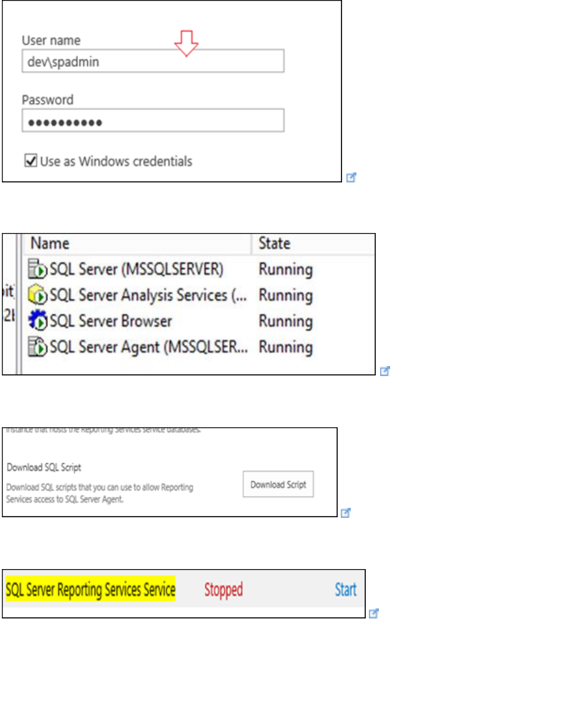Select SQL Server Agent row text
This screenshot has width=588, height=724.
[149, 347]
